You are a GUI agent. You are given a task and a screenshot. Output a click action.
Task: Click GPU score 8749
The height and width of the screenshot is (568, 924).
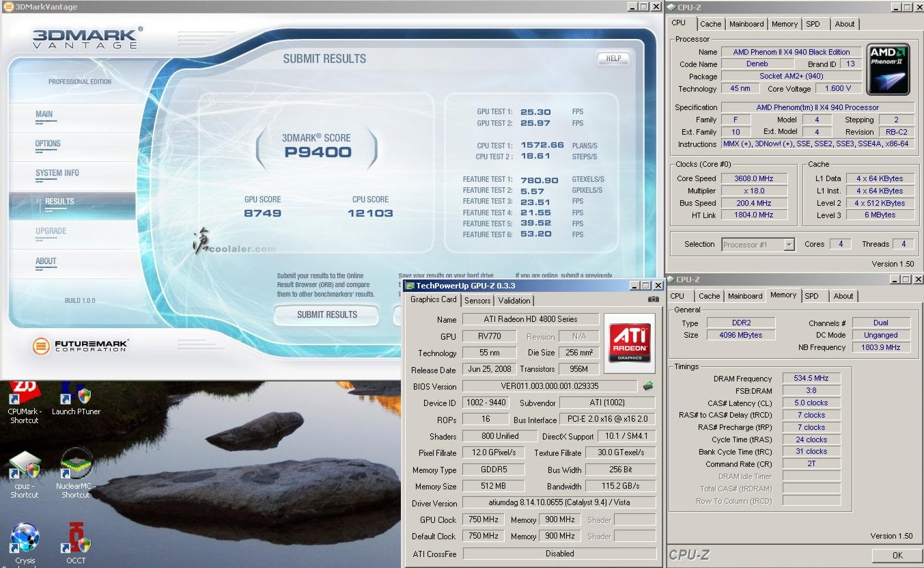[x=263, y=213]
